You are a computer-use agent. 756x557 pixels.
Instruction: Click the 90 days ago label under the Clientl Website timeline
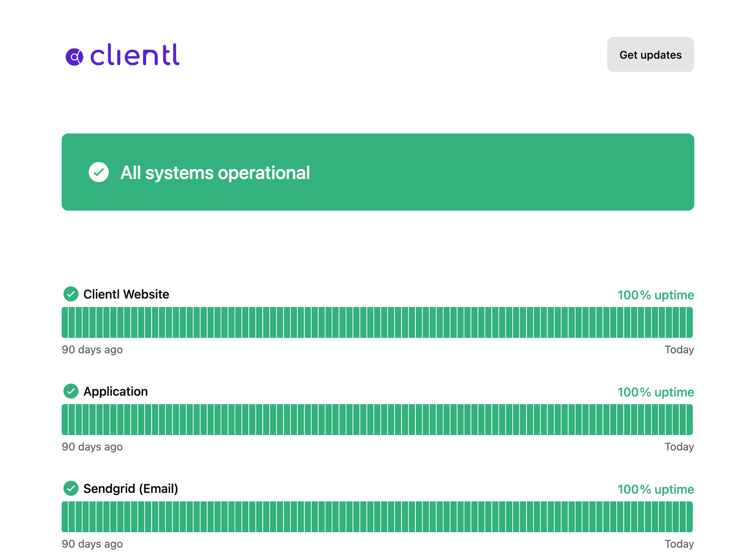tap(92, 350)
